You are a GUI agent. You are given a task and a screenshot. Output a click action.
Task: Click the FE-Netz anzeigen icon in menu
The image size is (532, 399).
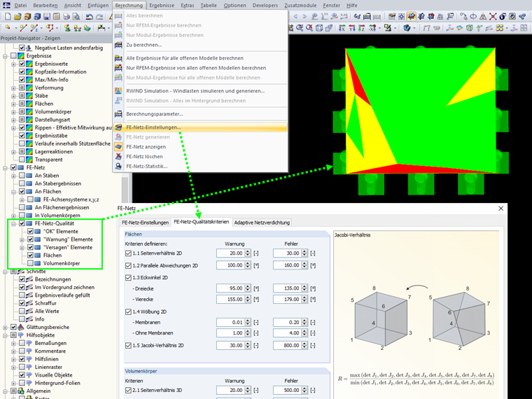(118, 146)
